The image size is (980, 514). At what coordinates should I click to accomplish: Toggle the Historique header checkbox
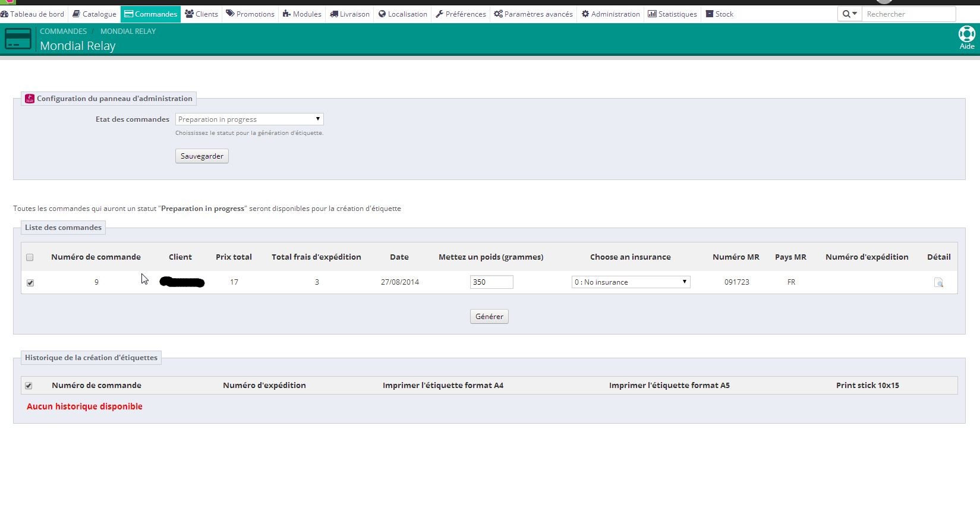point(29,386)
